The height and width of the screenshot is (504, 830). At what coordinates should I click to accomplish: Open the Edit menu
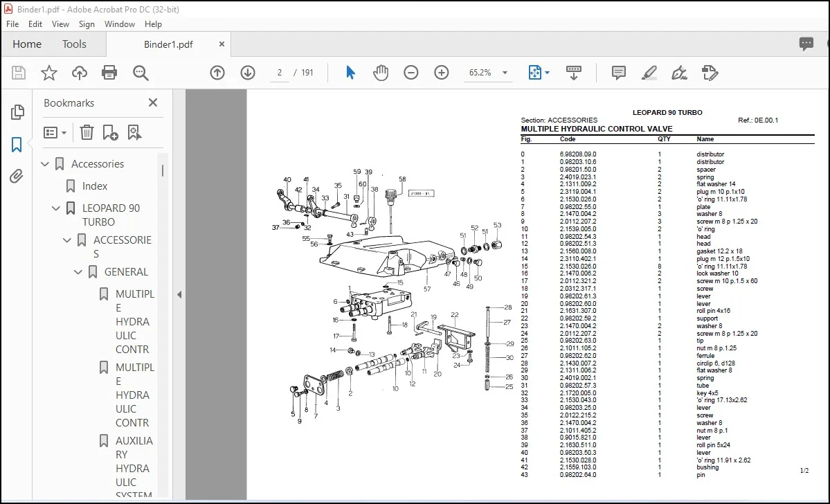[35, 24]
